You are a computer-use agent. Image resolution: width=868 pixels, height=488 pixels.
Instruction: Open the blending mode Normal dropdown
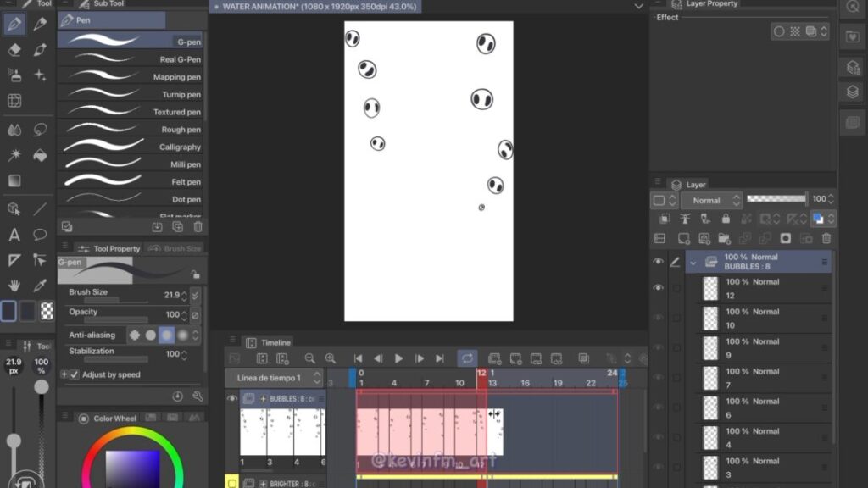click(x=712, y=200)
